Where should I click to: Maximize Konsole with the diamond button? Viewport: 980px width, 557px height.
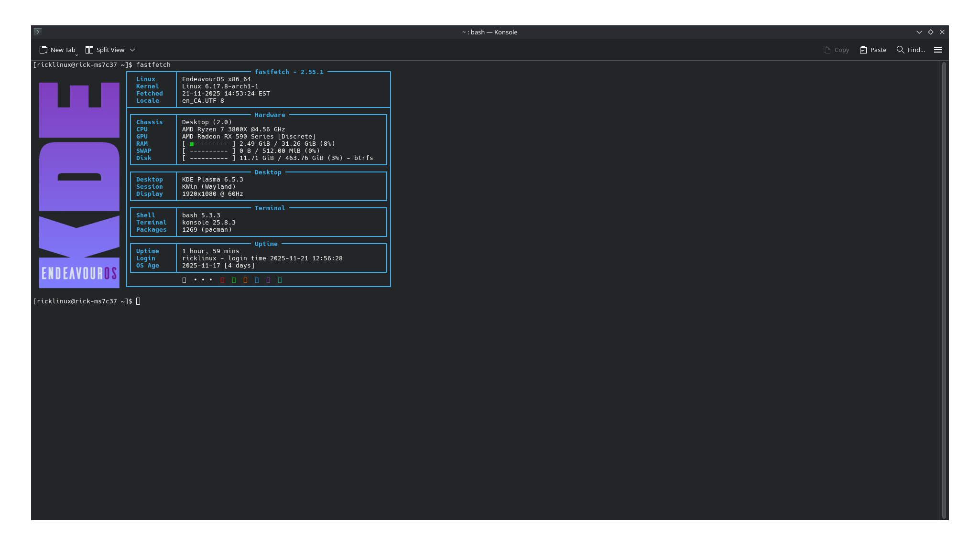point(930,32)
